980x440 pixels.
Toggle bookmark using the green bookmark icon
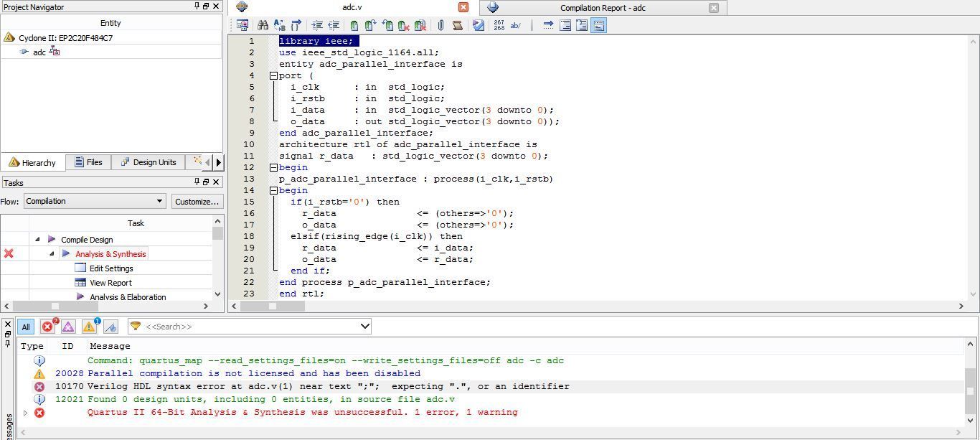354,25
